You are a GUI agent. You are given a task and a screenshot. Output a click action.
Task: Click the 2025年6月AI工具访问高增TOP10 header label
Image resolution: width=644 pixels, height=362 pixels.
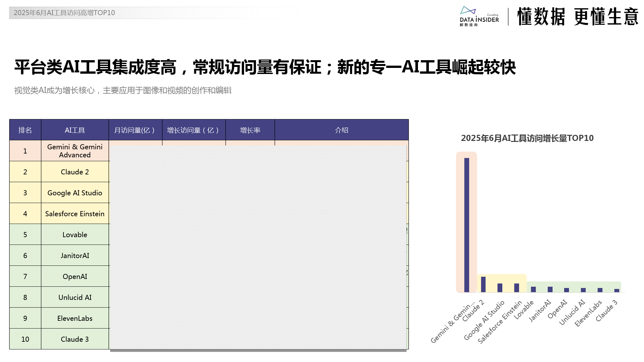pyautogui.click(x=64, y=13)
